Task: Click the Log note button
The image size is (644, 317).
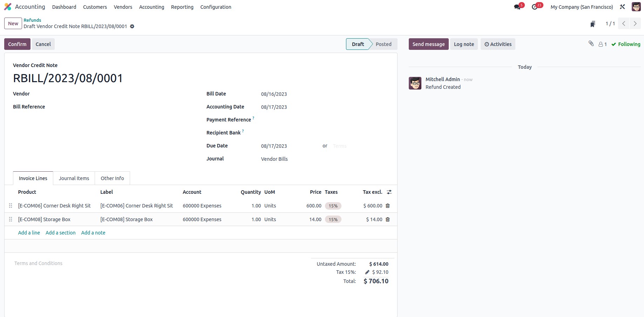Action: [464, 44]
